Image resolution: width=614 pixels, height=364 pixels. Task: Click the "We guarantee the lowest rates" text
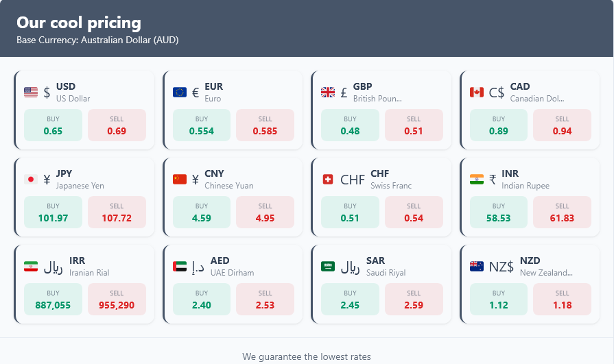307,356
